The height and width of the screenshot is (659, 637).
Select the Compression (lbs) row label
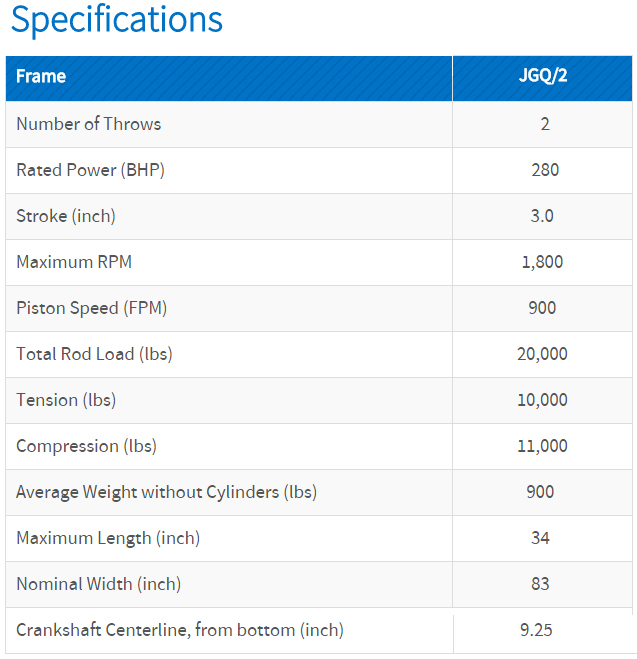[86, 446]
